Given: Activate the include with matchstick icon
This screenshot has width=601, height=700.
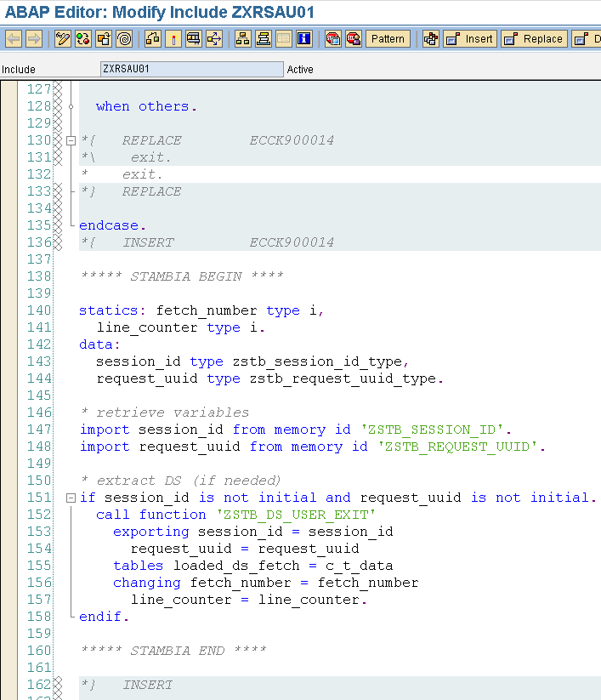Looking at the screenshot, I should pyautogui.click(x=173, y=39).
